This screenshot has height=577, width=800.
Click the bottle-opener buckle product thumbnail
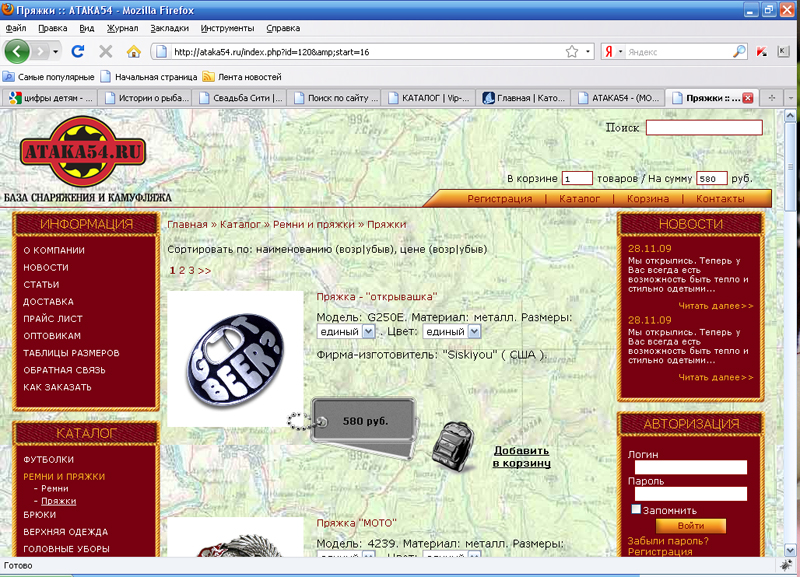[x=235, y=358]
